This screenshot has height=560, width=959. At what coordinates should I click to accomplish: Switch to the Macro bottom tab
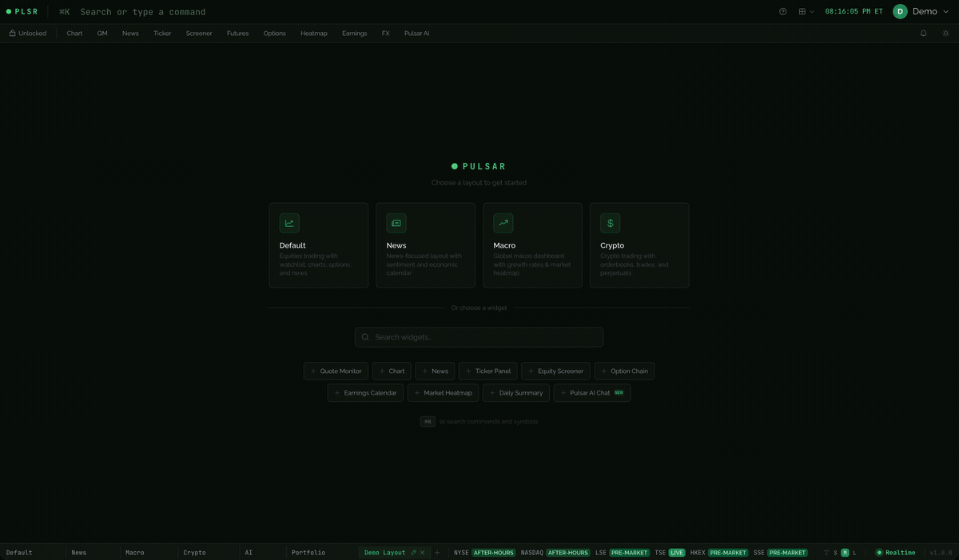[x=134, y=553]
